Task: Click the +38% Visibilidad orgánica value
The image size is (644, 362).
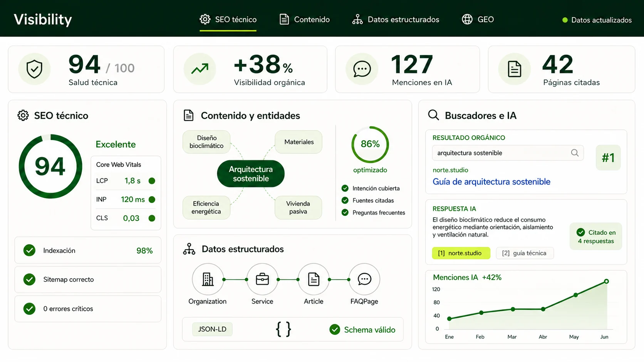Action: (x=263, y=64)
